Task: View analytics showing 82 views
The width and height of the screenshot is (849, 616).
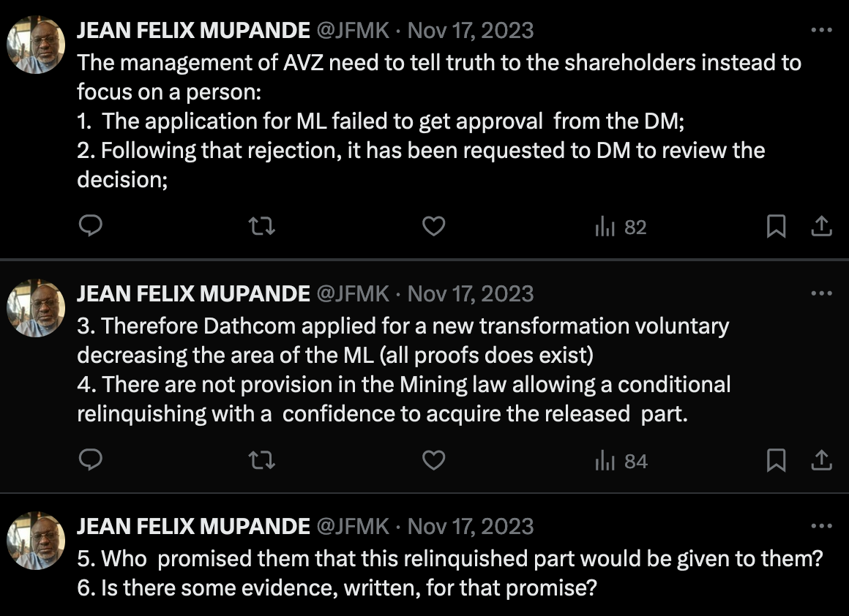Action: point(621,228)
